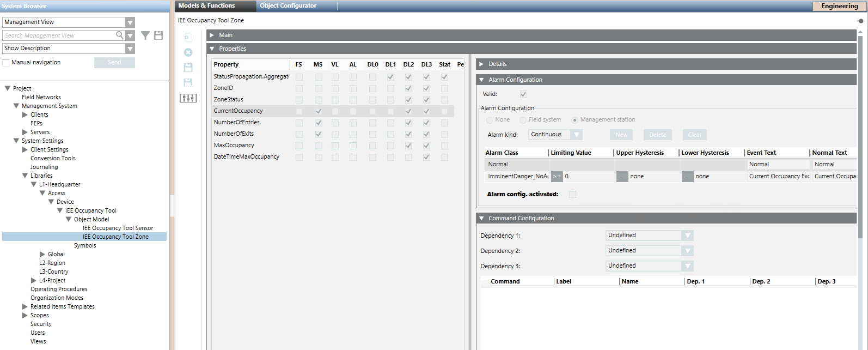Click the delete (circle X) toolbar icon
Viewport: 868px width, 350px height.
(188, 52)
